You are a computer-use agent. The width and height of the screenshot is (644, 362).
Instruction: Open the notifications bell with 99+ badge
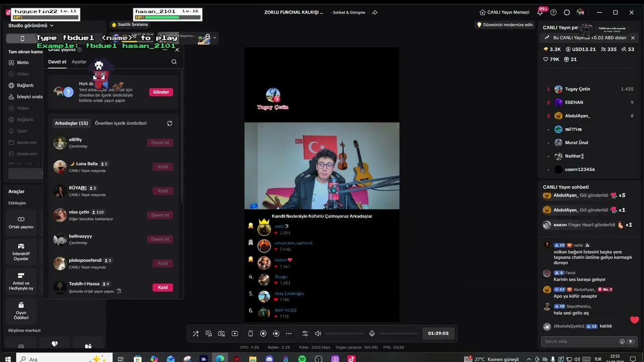540,13
